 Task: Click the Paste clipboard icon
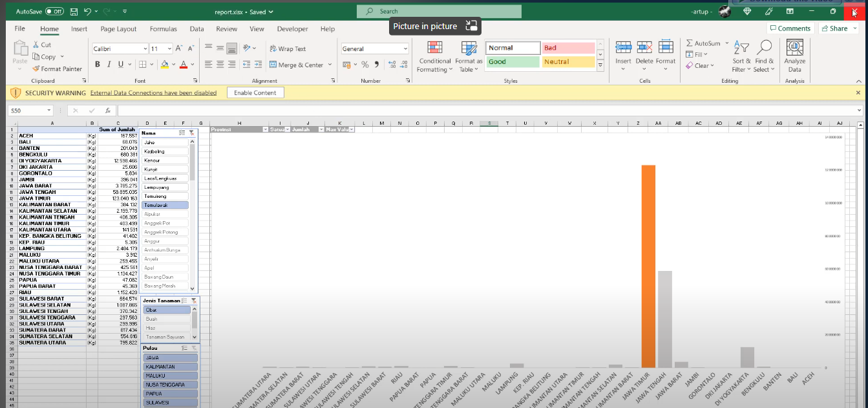point(20,48)
